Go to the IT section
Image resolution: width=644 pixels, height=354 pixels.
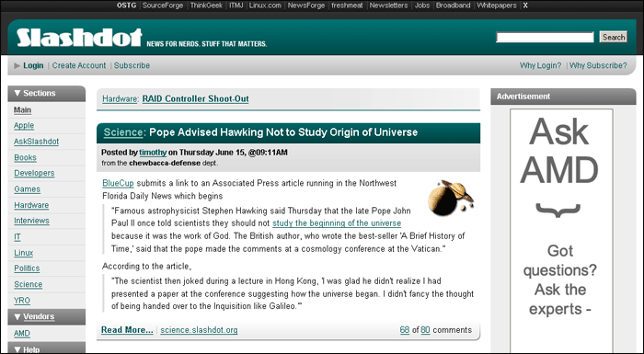[17, 237]
